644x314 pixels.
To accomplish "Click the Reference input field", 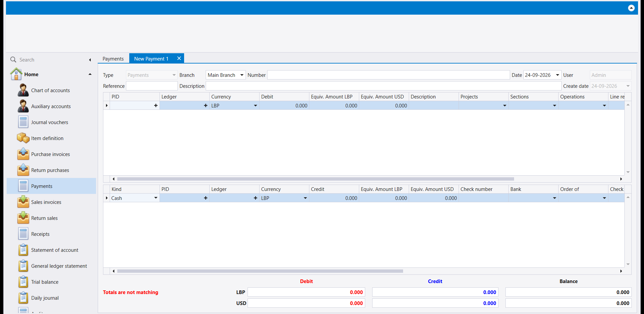I will click(152, 86).
